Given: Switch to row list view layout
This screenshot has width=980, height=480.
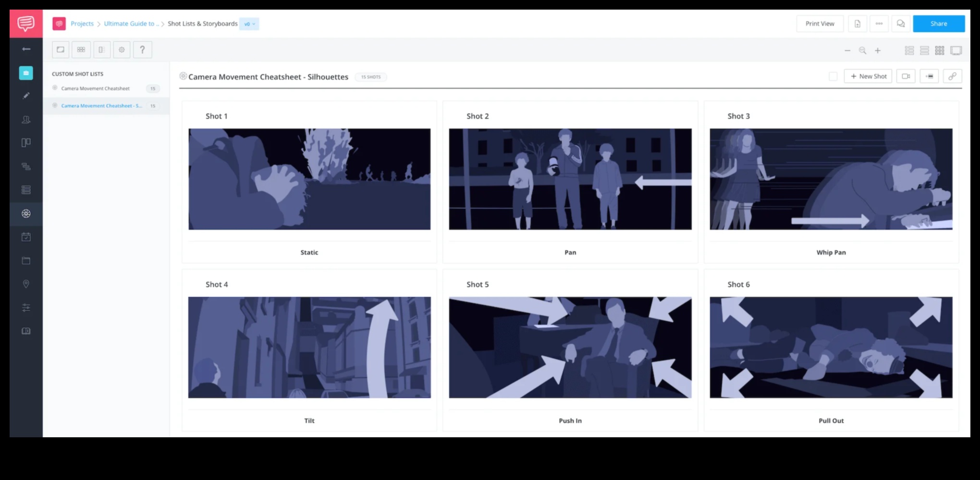Looking at the screenshot, I should point(925,50).
